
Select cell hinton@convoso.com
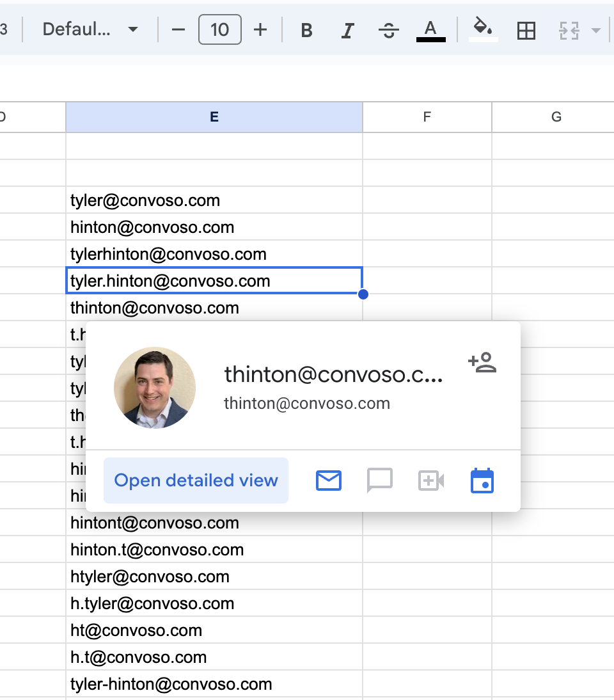(x=214, y=227)
